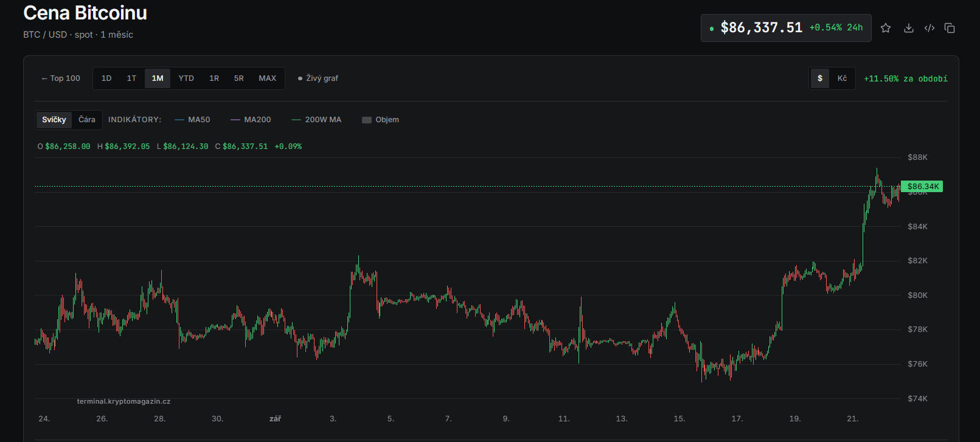Click the close value C $86,337.51
The width and height of the screenshot is (980, 442).
click(x=242, y=147)
